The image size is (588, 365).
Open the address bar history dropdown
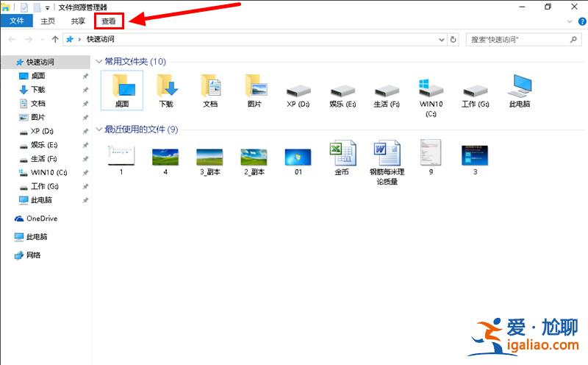[442, 39]
